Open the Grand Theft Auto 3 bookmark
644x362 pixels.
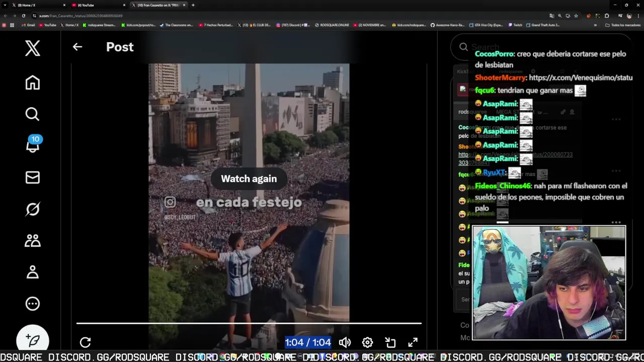click(543, 25)
